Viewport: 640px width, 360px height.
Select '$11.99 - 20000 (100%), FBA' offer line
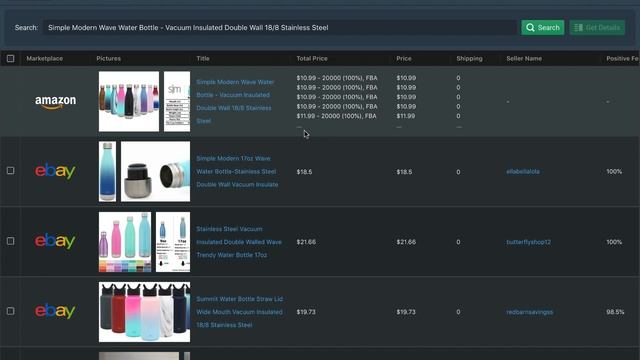337,116
